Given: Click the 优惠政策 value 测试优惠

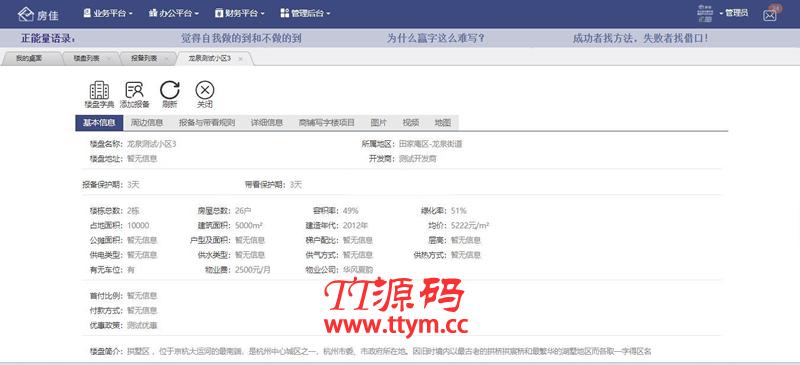Looking at the screenshot, I should point(142,325).
